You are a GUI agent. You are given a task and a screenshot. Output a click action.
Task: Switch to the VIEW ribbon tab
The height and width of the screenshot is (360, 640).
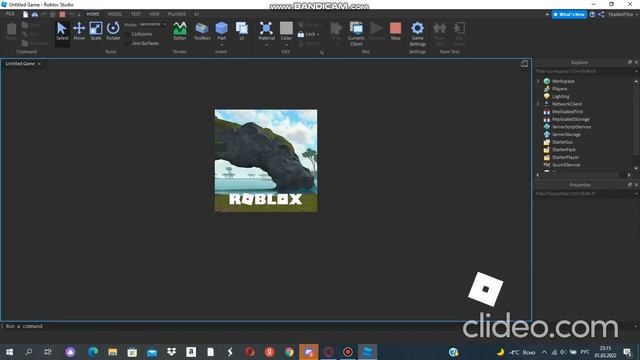pos(154,14)
